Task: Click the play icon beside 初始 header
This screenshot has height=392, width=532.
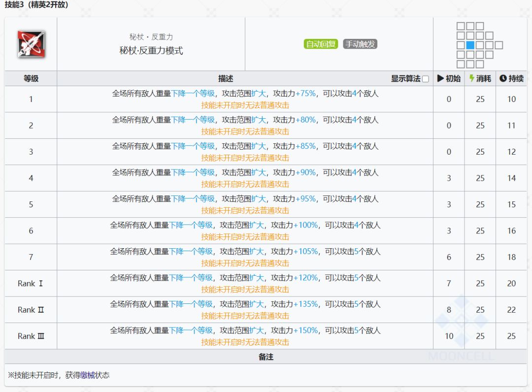Action: [x=440, y=79]
